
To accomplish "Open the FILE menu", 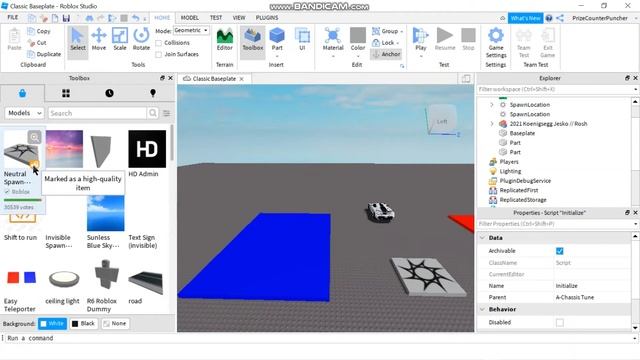I will [13, 18].
